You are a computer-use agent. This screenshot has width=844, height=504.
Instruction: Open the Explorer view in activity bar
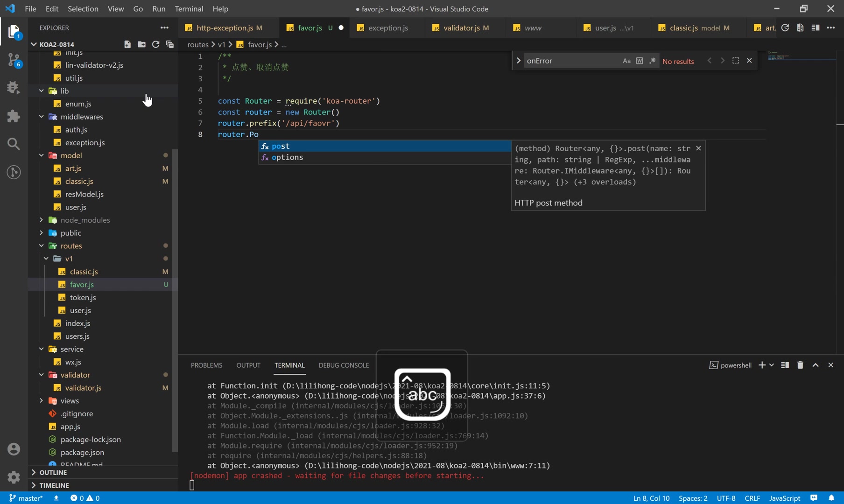click(14, 32)
